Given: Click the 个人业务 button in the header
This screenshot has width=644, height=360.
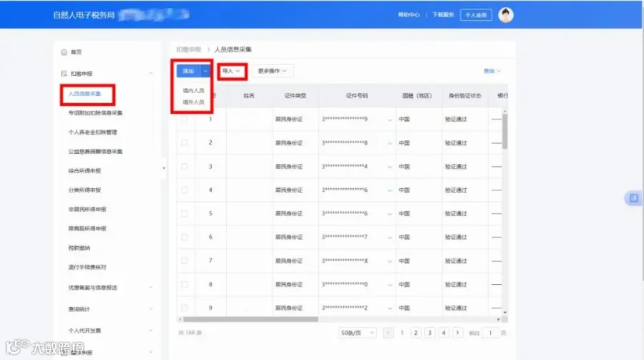Looking at the screenshot, I should coord(476,15).
